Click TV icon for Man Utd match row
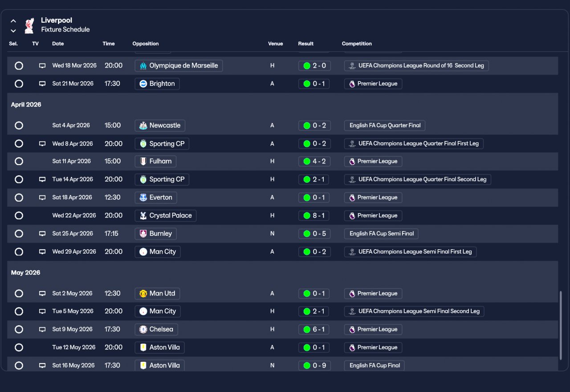Screen dimensions: 570x392 click(42, 294)
